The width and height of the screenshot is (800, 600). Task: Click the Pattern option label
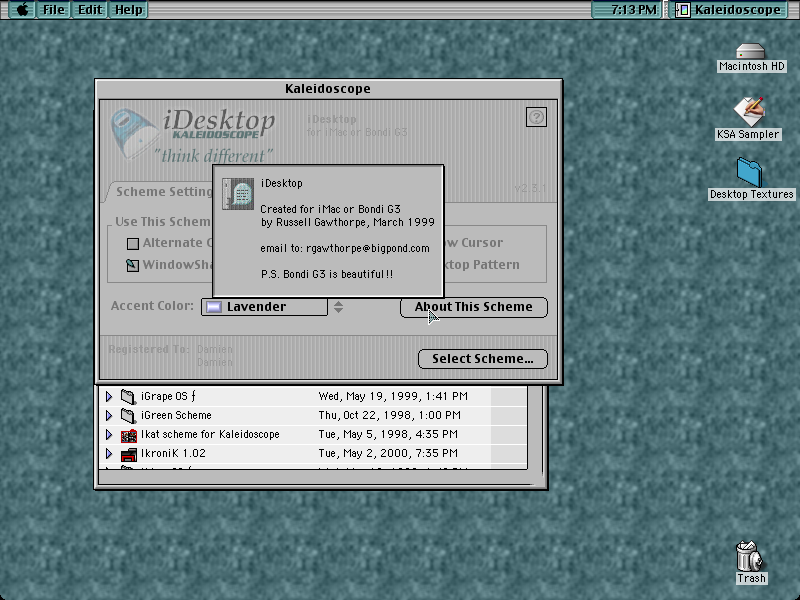(496, 265)
